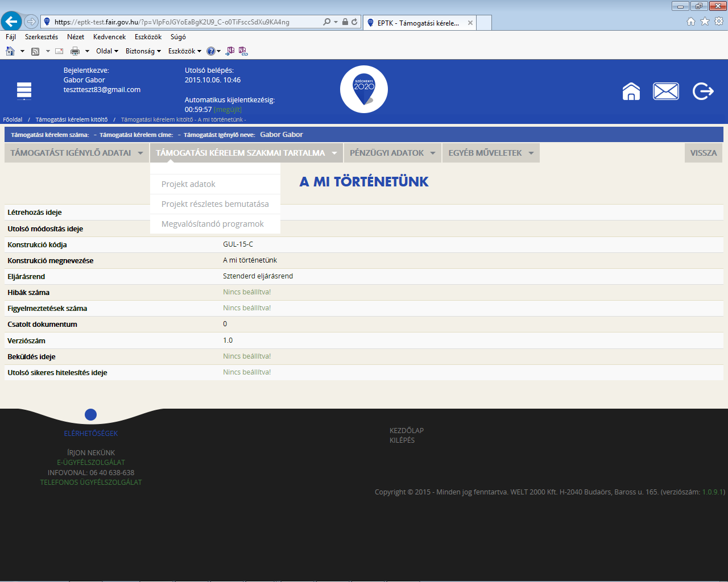The image size is (728, 582).
Task: Click the home icon in command bar
Action: 10,51
